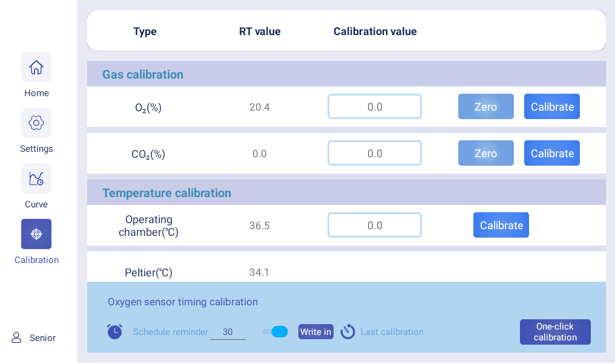
Task: Calibrate the Operating chamber temperature
Action: (x=501, y=225)
